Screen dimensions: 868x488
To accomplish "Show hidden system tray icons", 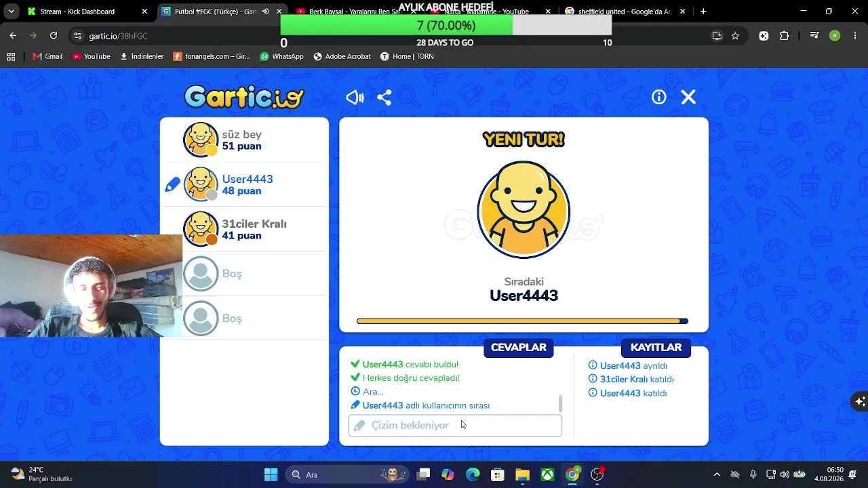I will click(717, 474).
